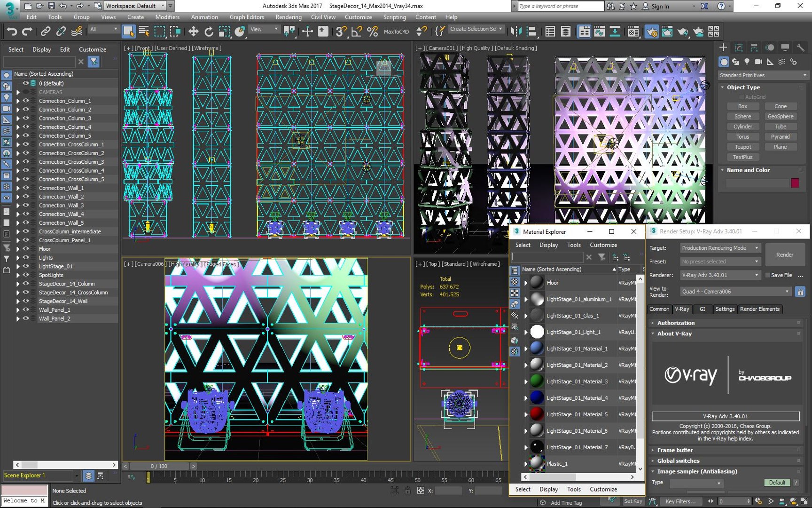Switch to Render Elements tab
The height and width of the screenshot is (508, 812).
click(759, 309)
